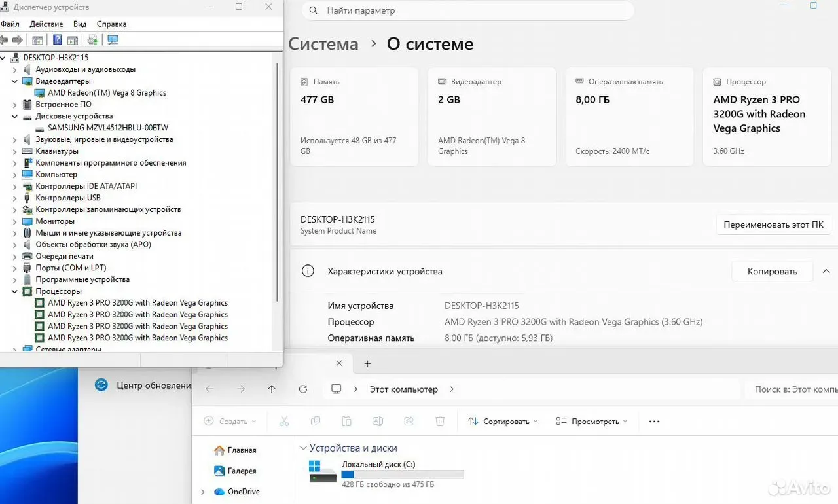The height and width of the screenshot is (504, 838).
Task: Click the Delete trash icon in File Explorer
Action: point(440,422)
